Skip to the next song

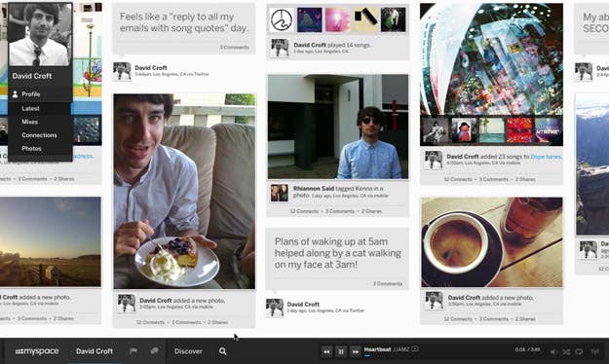pos(355,351)
